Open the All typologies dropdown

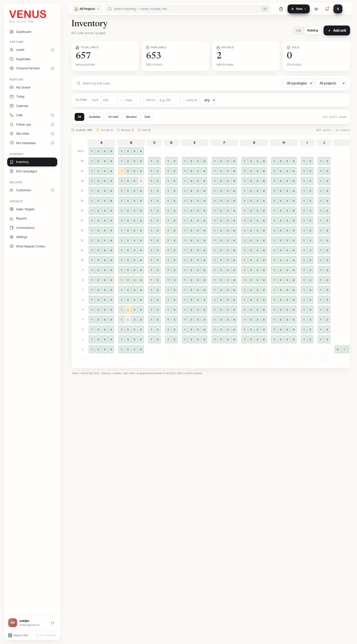(297, 83)
